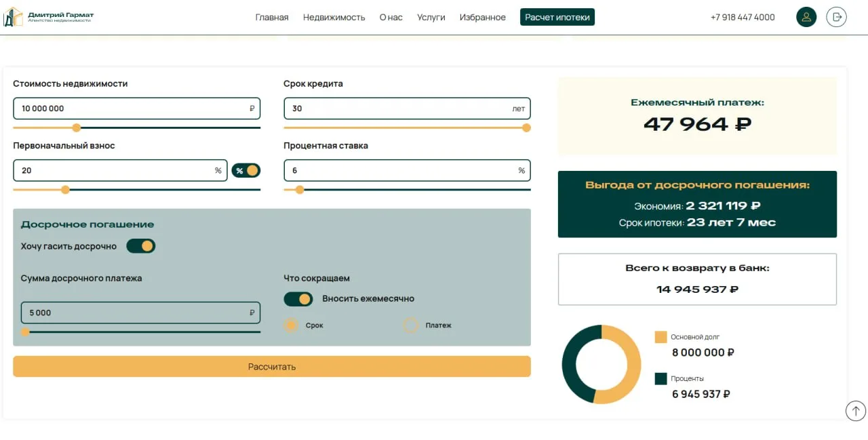Open Недвижимость in the top menu
This screenshot has height=440, width=868.
point(334,18)
